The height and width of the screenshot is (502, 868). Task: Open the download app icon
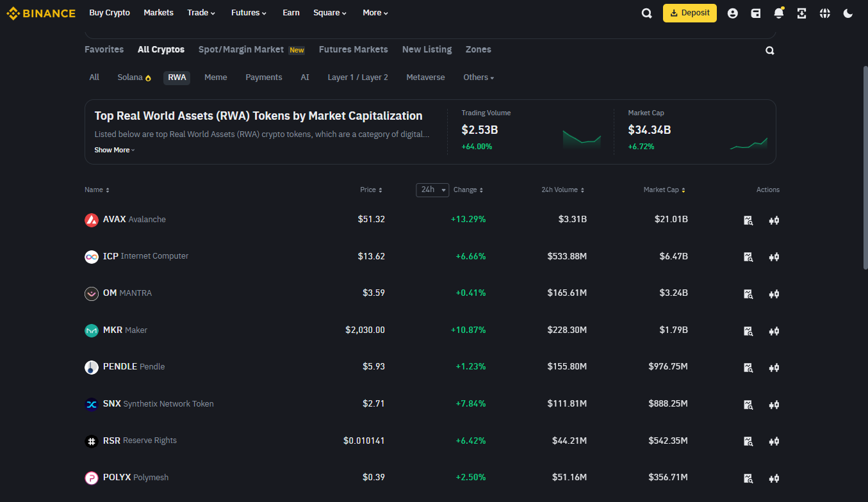[x=802, y=13]
